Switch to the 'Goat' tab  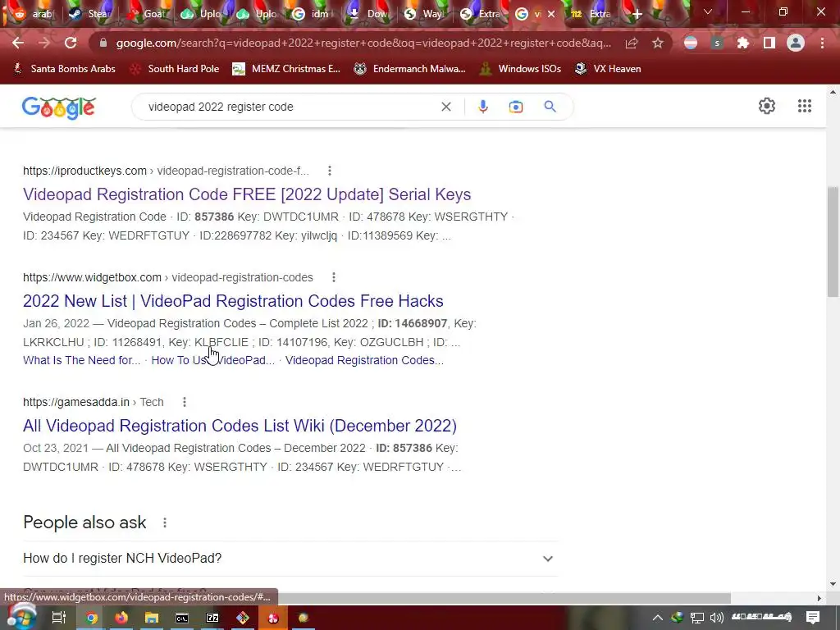(x=144, y=14)
